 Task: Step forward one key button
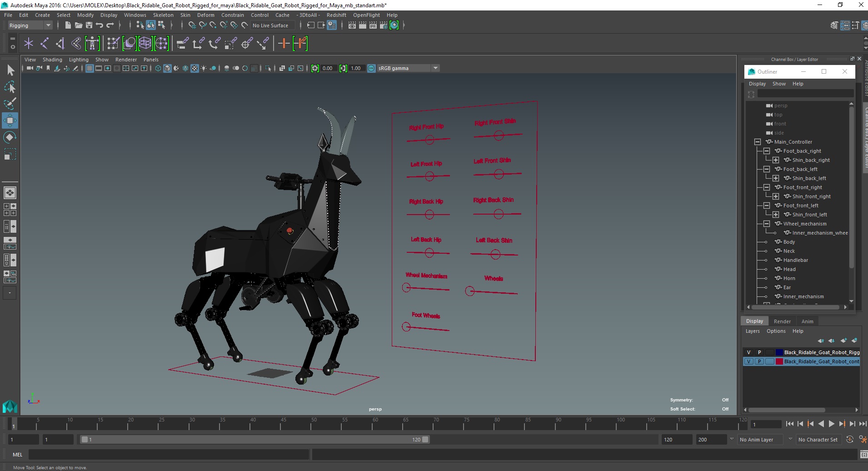click(x=842, y=424)
